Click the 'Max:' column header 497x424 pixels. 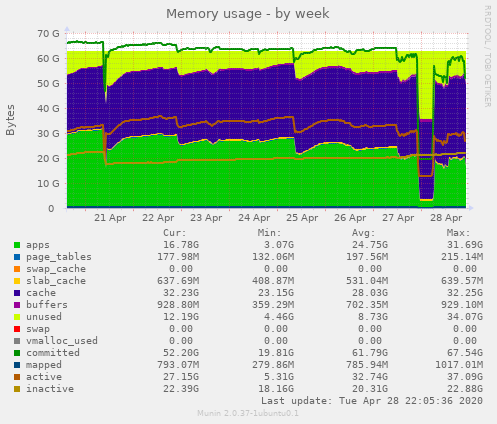pyautogui.click(x=459, y=233)
